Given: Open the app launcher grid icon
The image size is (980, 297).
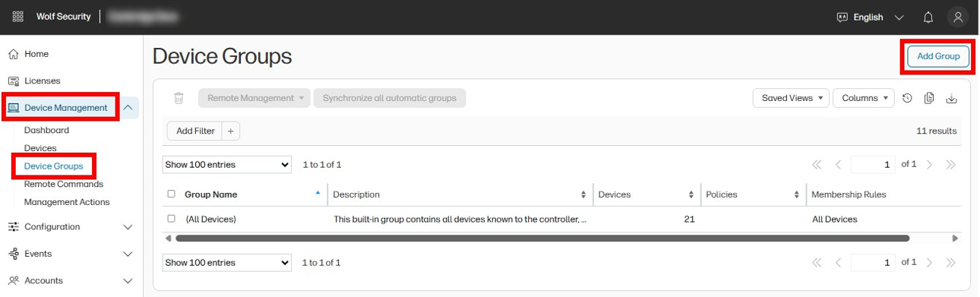Looking at the screenshot, I should coord(18,17).
